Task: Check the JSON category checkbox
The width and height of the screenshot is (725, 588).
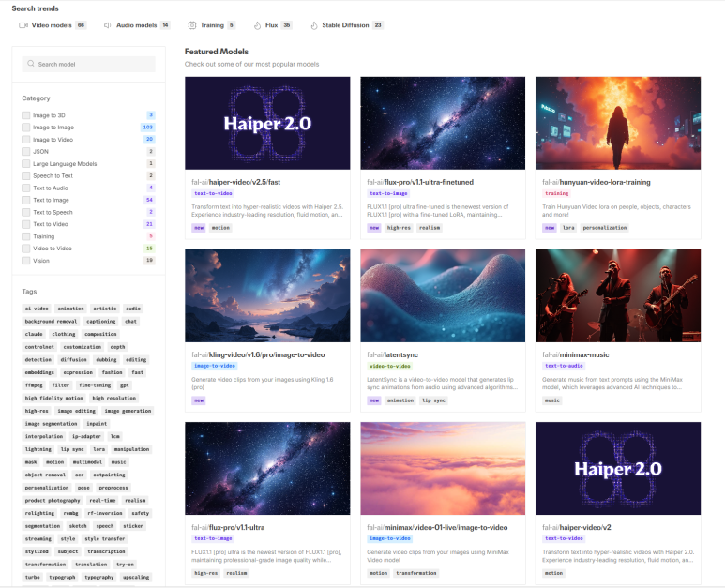Action: [x=26, y=151]
